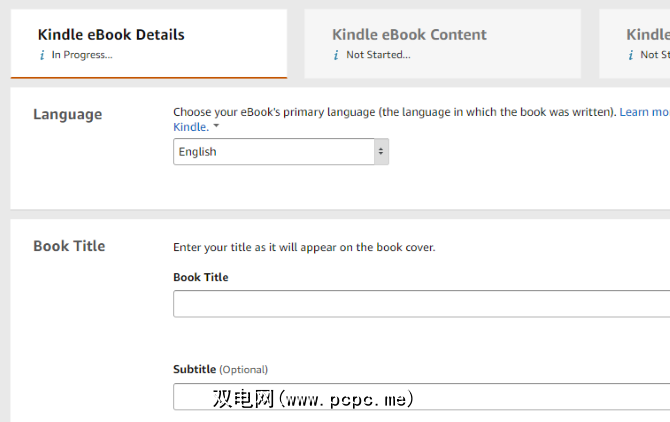Click the large Book Title section heading

click(69, 246)
